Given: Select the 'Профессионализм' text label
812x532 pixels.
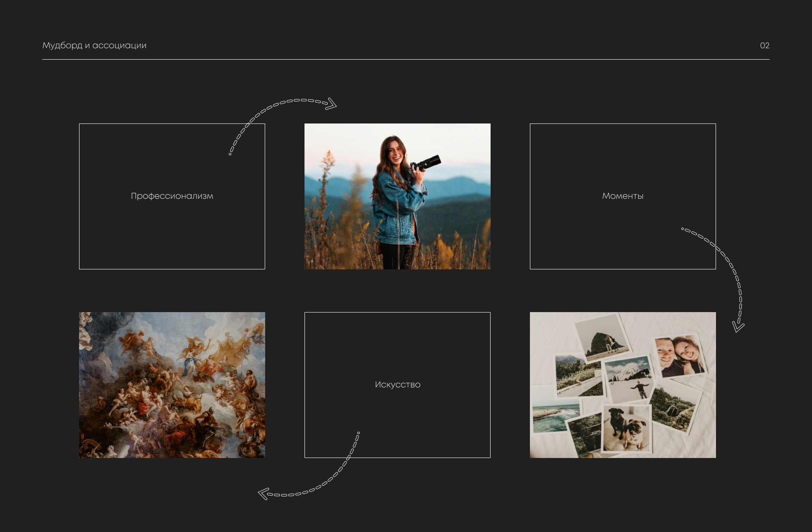Looking at the screenshot, I should (x=172, y=196).
